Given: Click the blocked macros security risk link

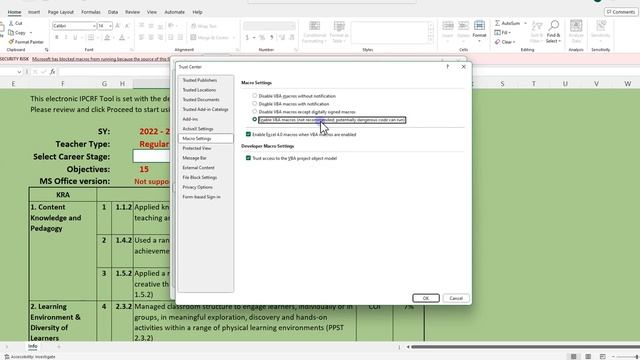Looking at the screenshot, I should tap(101, 59).
